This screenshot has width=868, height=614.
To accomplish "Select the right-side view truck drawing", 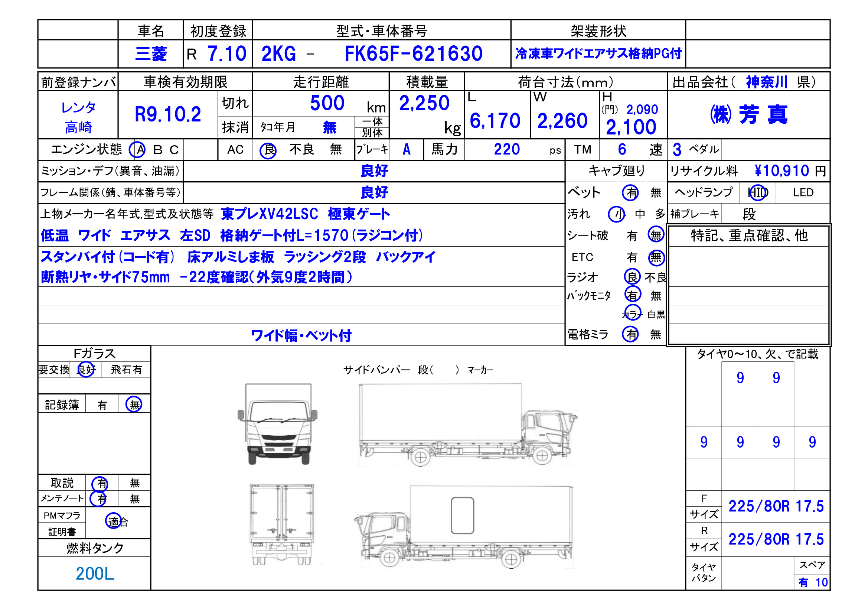I will tap(468, 425).
